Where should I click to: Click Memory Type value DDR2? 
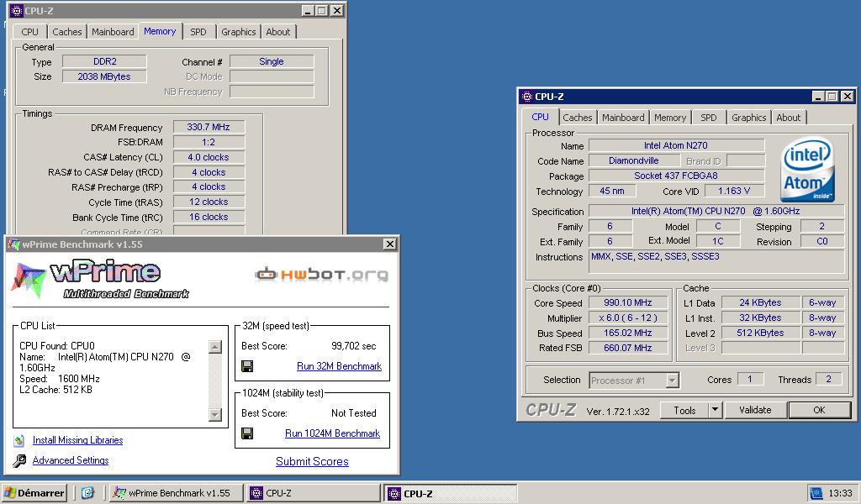click(x=104, y=61)
